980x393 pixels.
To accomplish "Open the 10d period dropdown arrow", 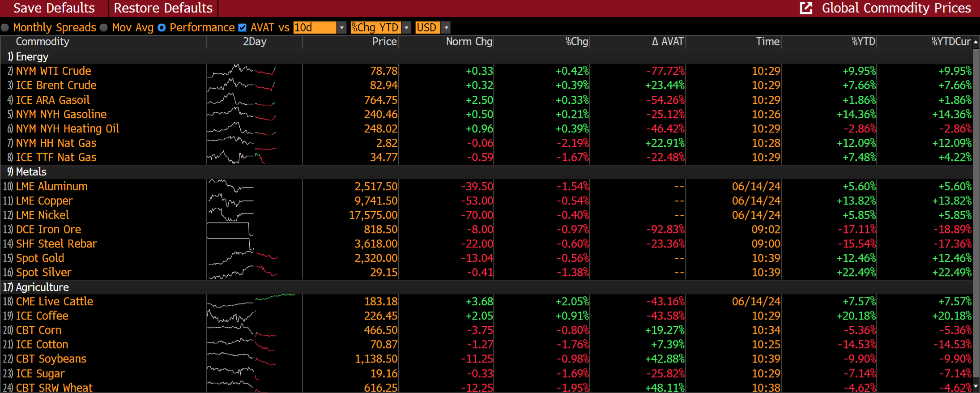I will click(342, 28).
